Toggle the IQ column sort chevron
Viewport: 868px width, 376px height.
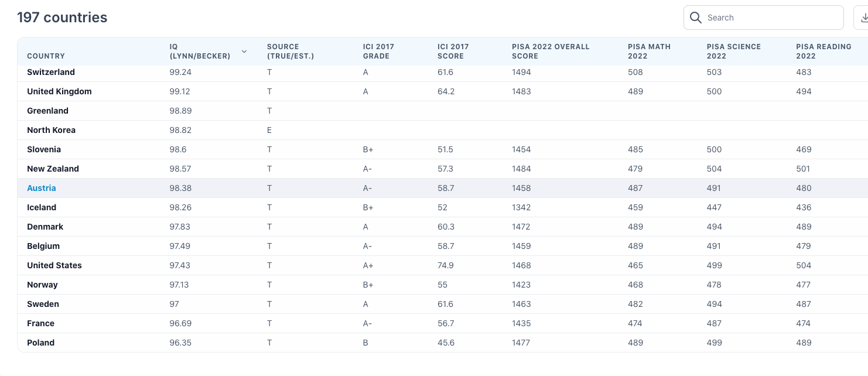click(244, 52)
